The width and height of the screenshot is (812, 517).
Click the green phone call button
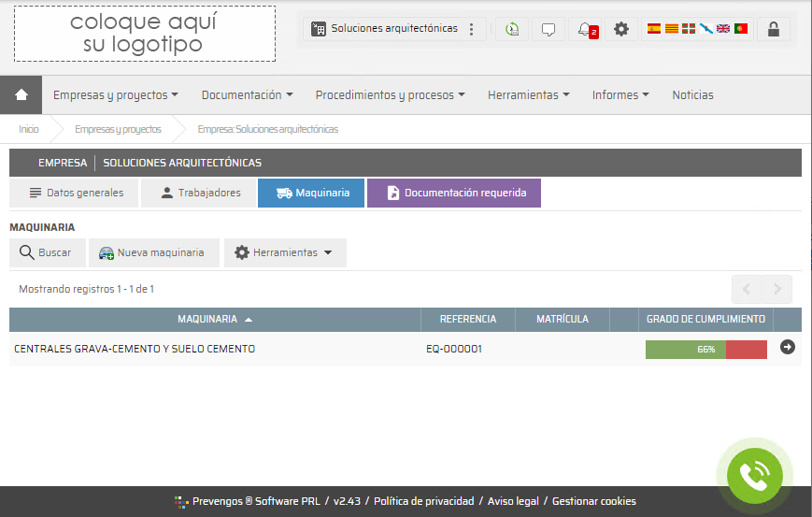point(754,476)
